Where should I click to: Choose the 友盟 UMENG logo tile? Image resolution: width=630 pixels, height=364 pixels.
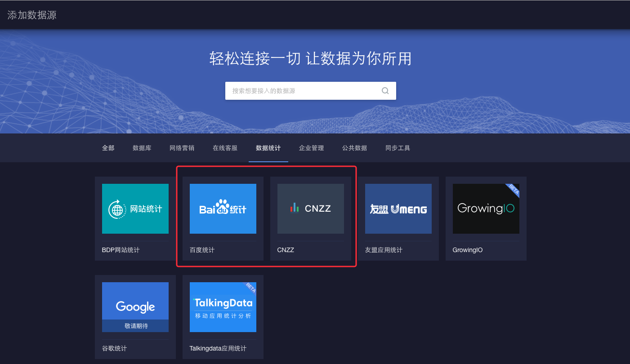[398, 209]
